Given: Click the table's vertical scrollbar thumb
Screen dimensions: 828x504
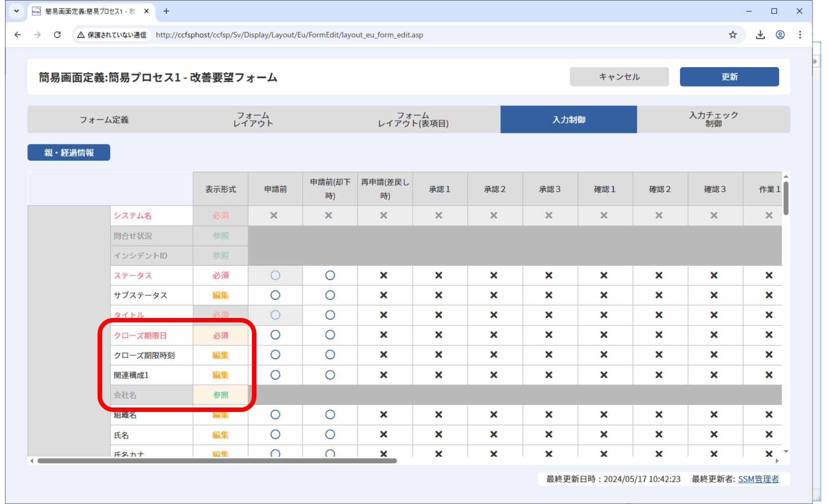Looking at the screenshot, I should [x=786, y=198].
